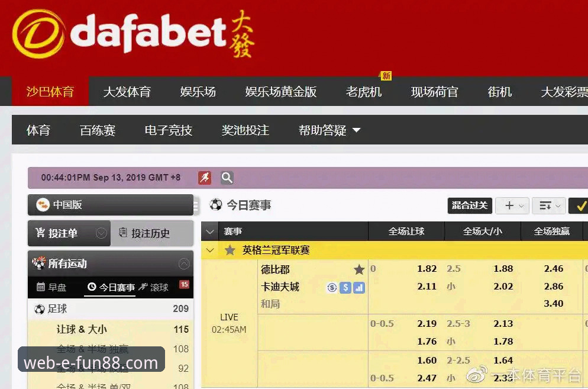
Task: Open the 街机 tab
Action: [499, 92]
